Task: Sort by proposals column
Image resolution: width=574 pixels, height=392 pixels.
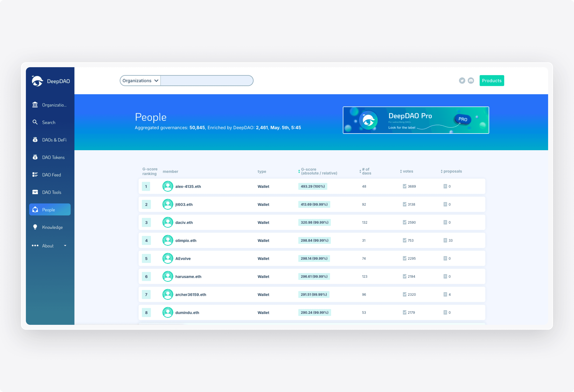Action: (x=451, y=171)
